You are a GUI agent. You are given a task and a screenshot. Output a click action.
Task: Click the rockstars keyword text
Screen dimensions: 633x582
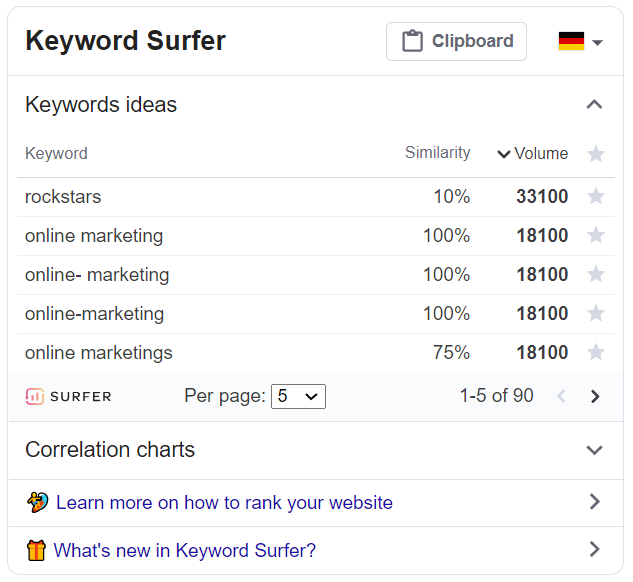click(63, 197)
